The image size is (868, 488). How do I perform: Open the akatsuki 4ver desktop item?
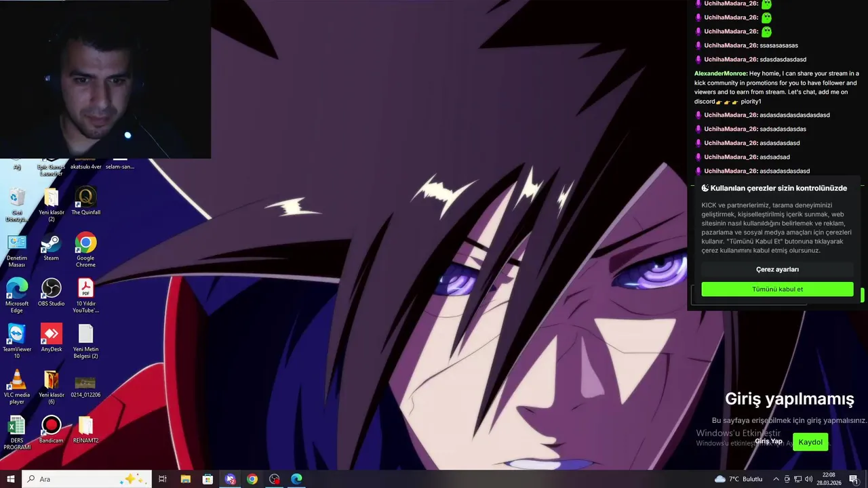85,165
